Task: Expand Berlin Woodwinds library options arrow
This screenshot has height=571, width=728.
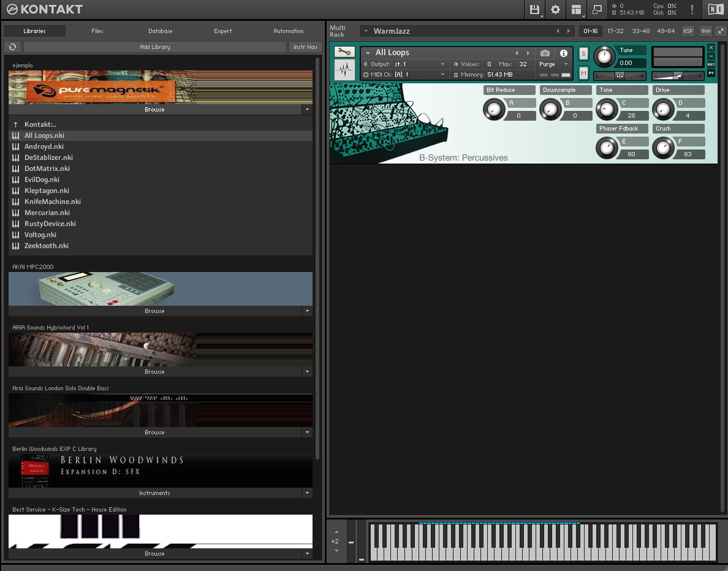Action: click(307, 493)
